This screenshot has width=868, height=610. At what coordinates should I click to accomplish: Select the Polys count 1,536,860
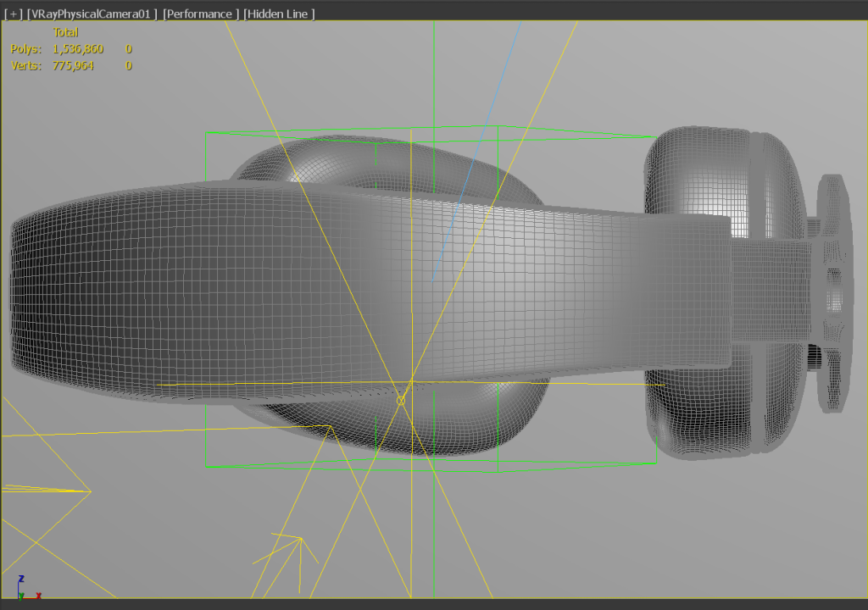click(x=78, y=48)
